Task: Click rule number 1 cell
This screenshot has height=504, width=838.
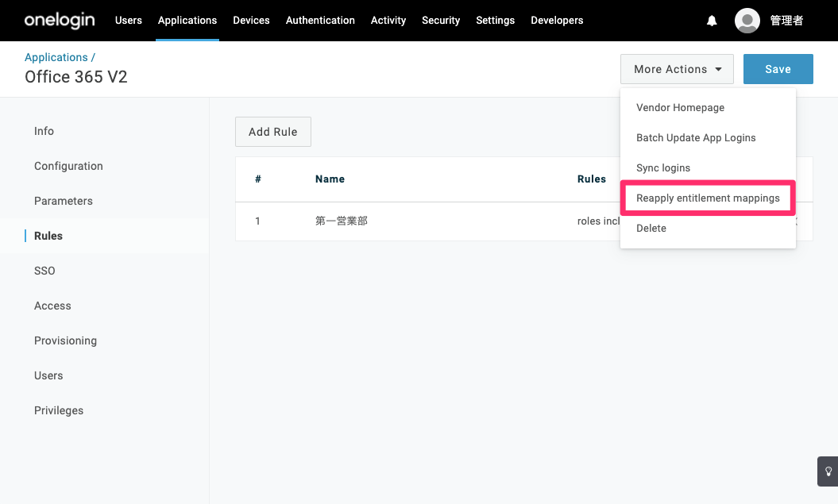Action: pos(257,221)
